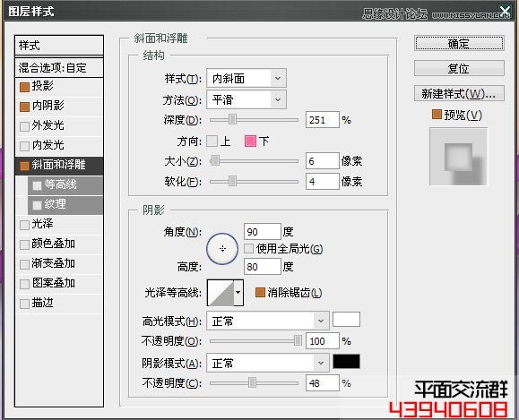This screenshot has width=519, height=420.
Task: Open the 样式 (Style) dropdown showing 内斜面
Action: [x=247, y=79]
